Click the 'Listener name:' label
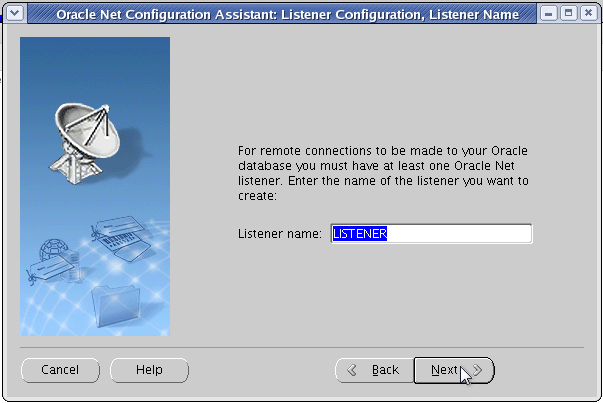 (280, 233)
